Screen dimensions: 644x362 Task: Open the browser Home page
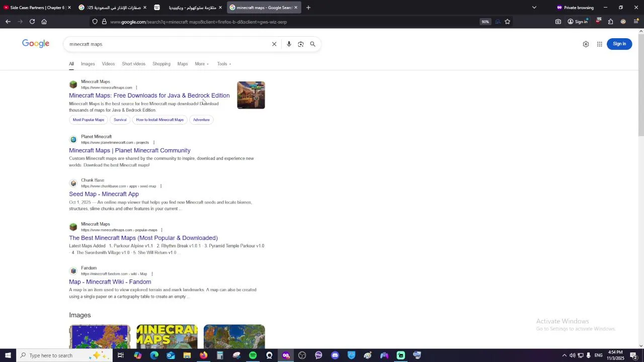click(x=44, y=22)
